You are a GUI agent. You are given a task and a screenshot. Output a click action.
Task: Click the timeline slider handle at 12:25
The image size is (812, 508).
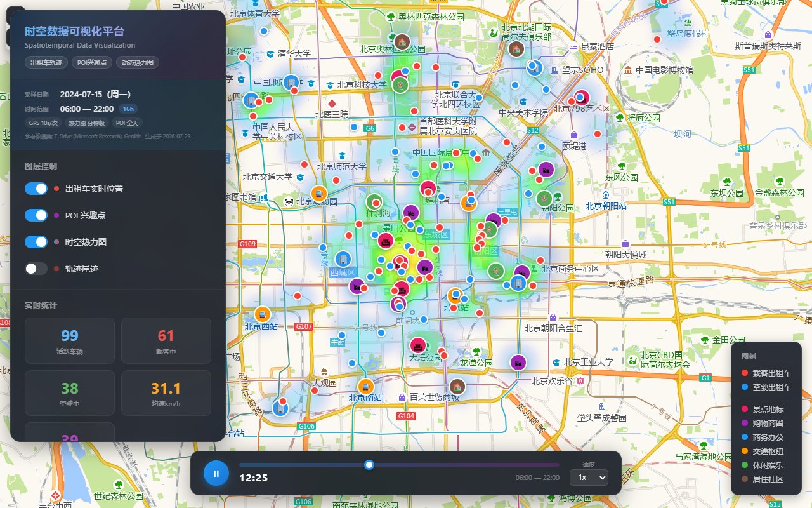pos(369,465)
